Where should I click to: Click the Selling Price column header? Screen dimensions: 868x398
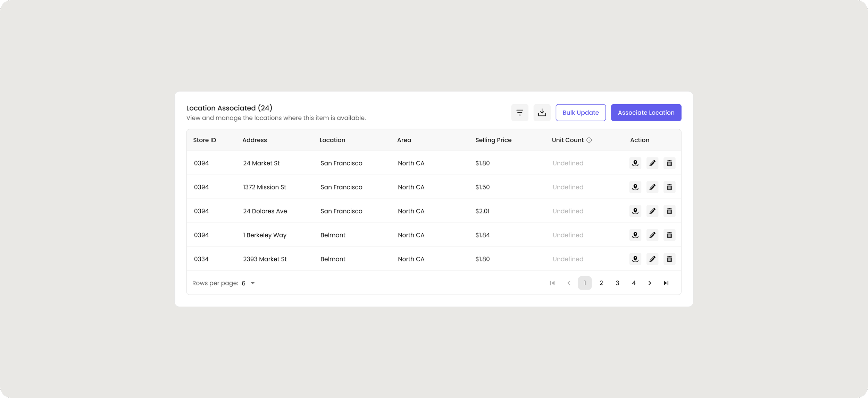[493, 140]
